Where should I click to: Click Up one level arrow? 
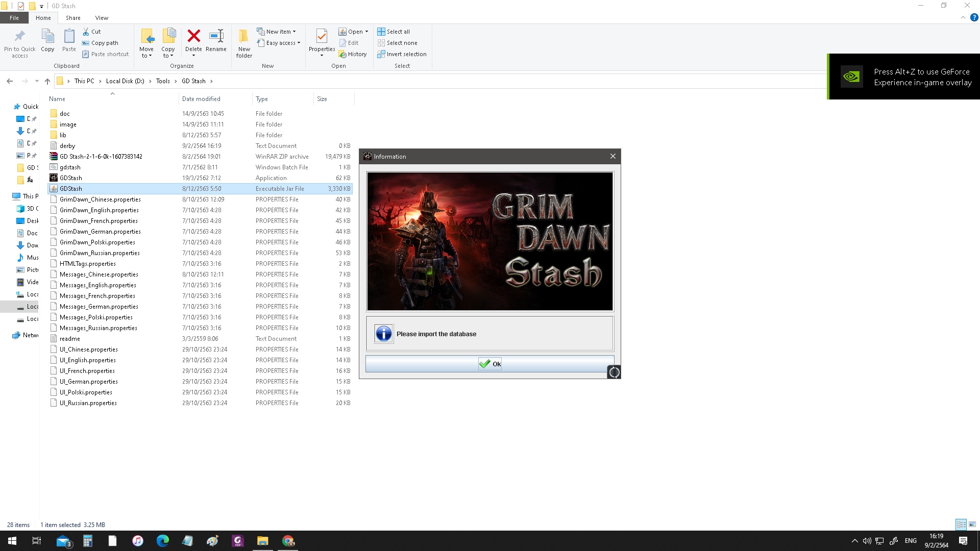tap(47, 81)
